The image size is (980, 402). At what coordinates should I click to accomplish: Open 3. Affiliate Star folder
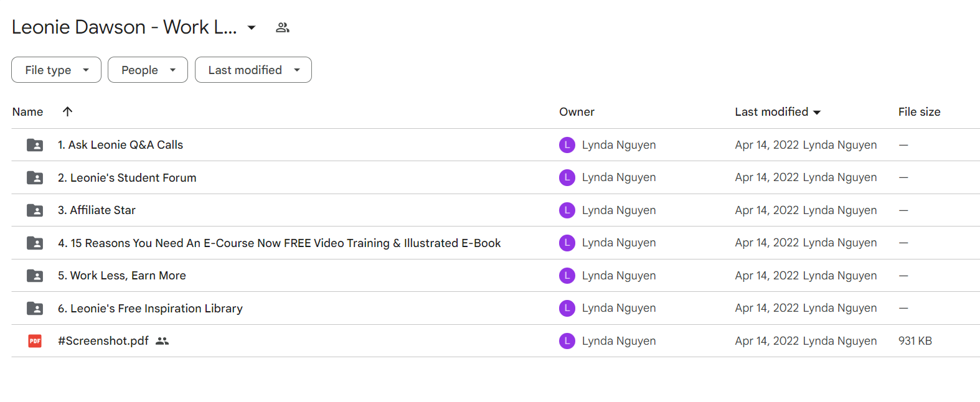pyautogui.click(x=97, y=210)
